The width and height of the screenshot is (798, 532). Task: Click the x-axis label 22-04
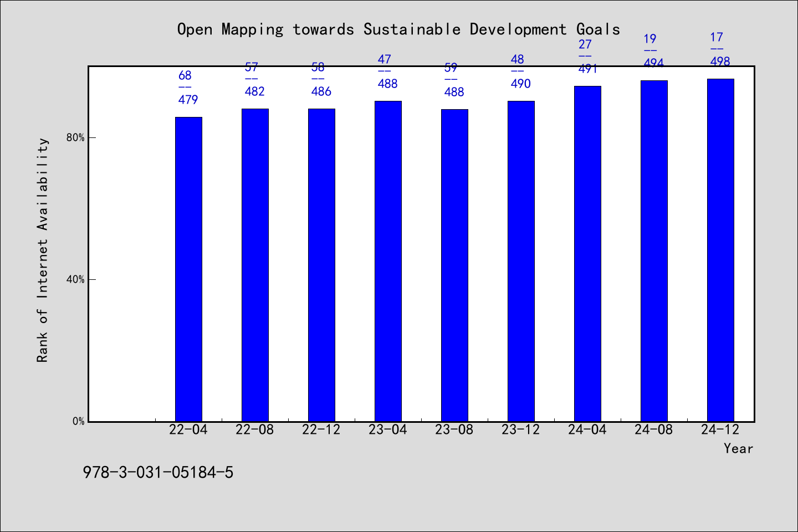pos(188,429)
